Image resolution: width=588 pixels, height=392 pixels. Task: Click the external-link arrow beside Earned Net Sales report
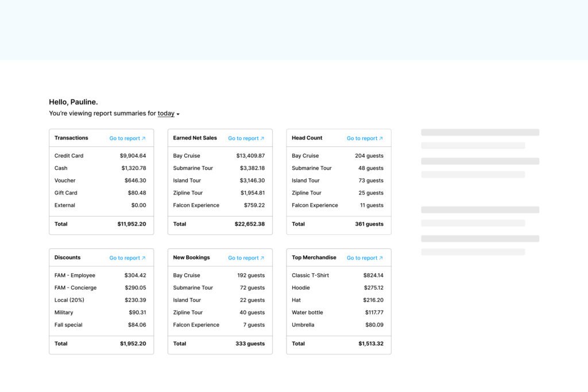[264, 138]
